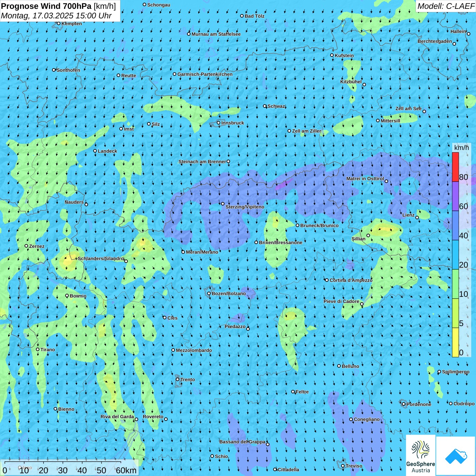Image resolution: width=476 pixels, height=476 pixels.
Task: Click the Cortina d'Ampezzo label
Action: [x=351, y=280]
